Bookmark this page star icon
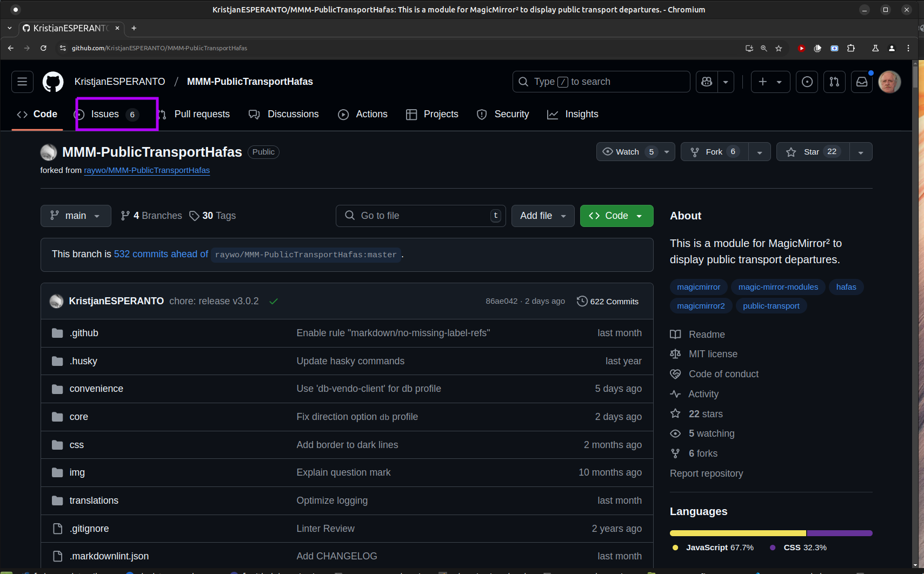 click(x=779, y=48)
